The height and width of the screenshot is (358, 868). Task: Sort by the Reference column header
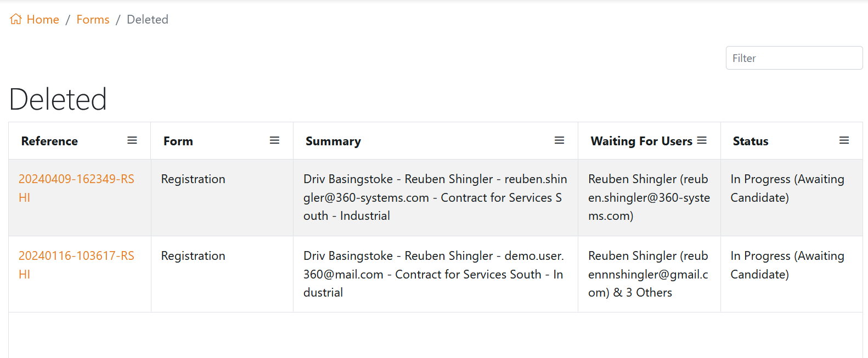49,141
